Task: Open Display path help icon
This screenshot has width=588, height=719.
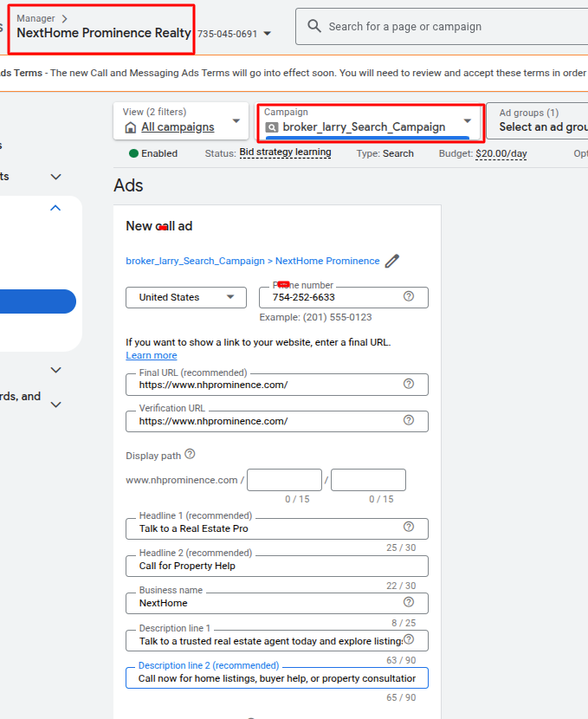Action: pos(190,454)
